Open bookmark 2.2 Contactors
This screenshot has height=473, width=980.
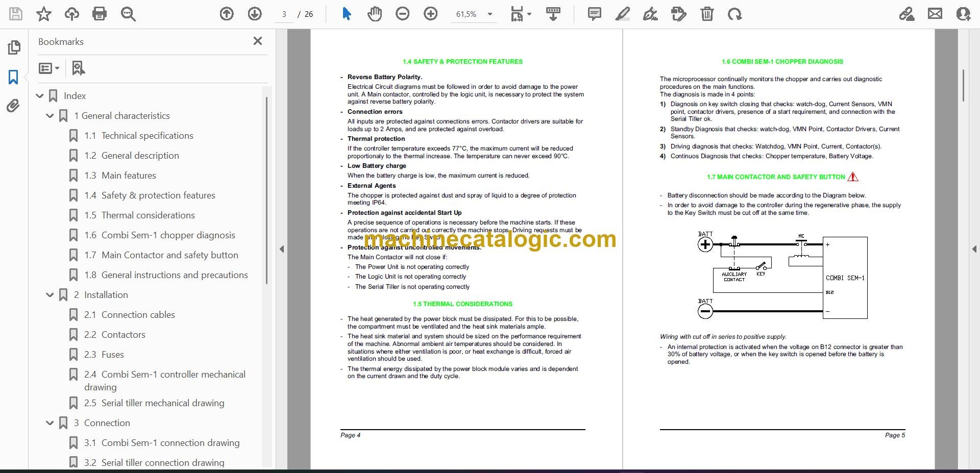click(x=115, y=335)
